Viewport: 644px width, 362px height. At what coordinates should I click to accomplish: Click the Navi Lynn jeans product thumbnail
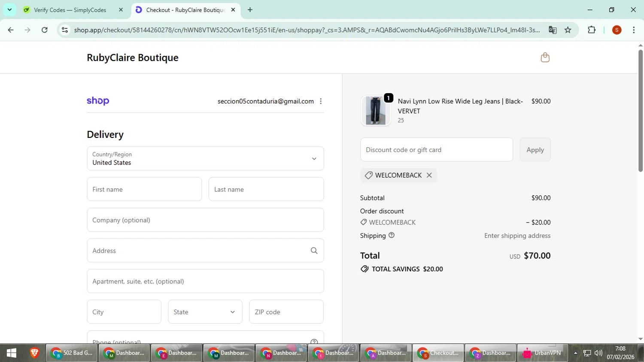tap(376, 111)
